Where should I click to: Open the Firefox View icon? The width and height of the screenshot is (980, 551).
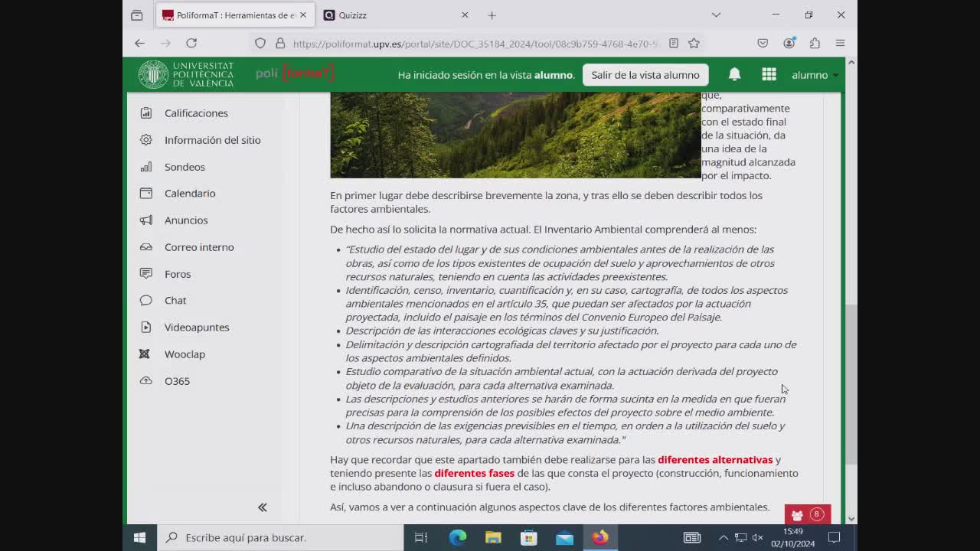(137, 15)
